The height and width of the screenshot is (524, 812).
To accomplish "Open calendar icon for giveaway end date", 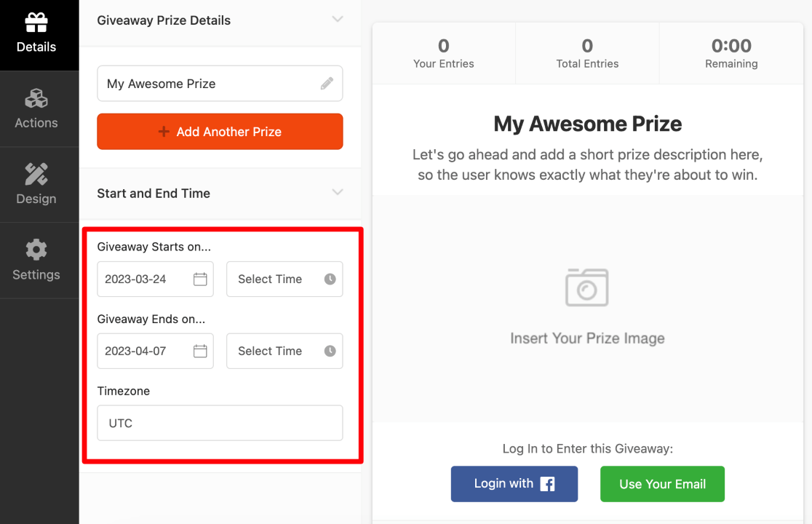I will 200,352.
